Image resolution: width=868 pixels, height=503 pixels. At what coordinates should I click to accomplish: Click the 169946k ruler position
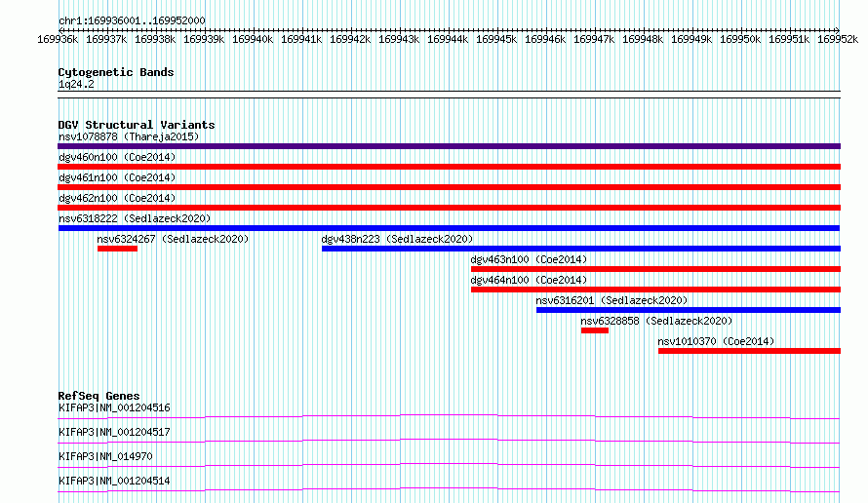(x=545, y=39)
